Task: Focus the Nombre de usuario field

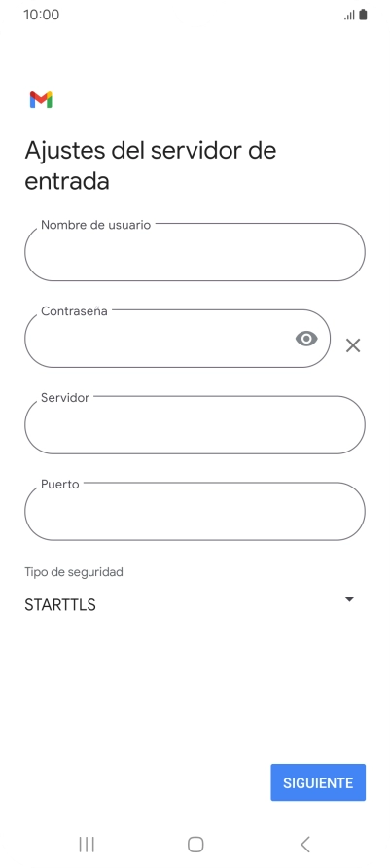Action: click(x=195, y=252)
